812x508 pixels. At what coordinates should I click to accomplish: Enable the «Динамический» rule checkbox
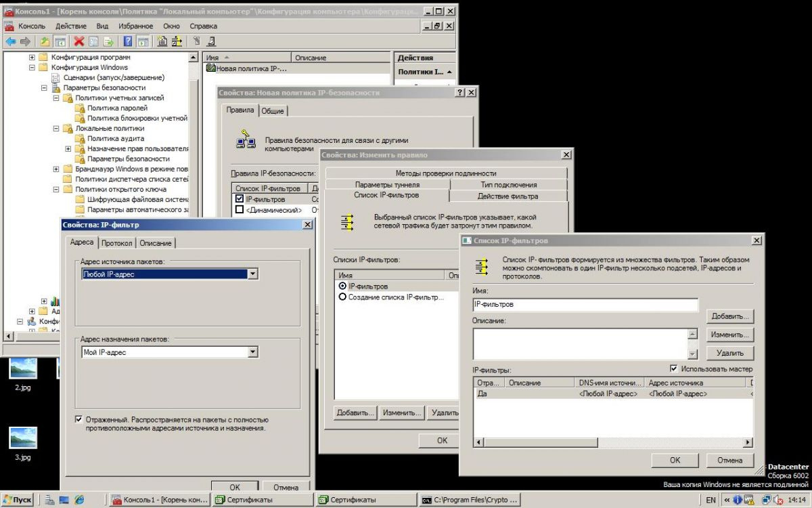point(238,209)
